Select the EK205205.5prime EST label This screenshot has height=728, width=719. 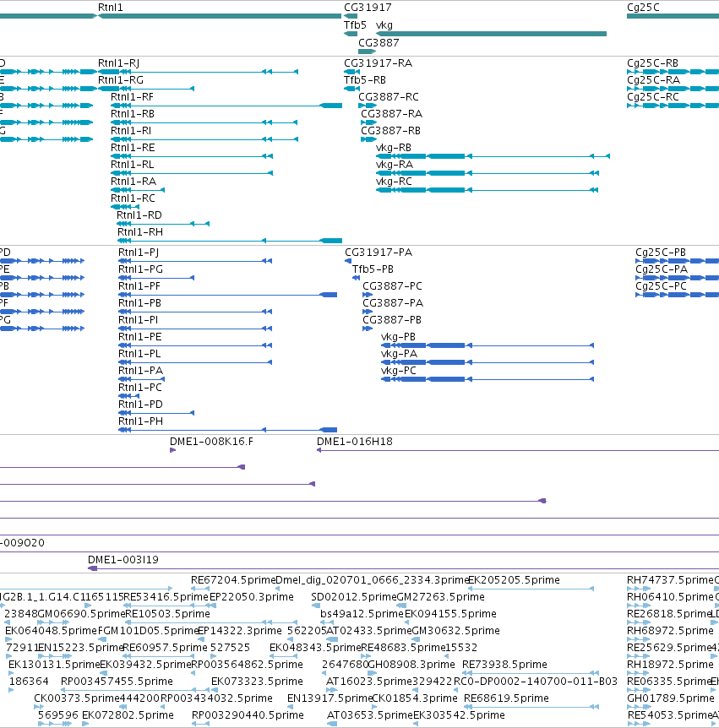pos(514,580)
